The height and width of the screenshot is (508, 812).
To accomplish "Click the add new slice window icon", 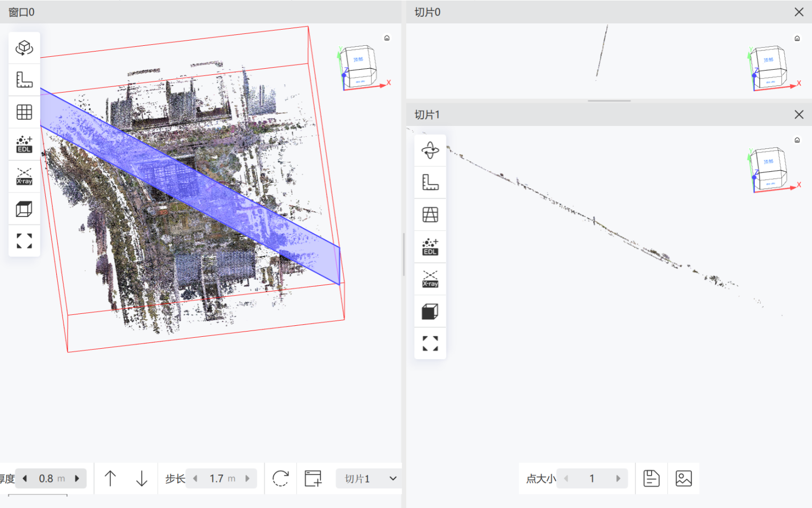I will click(313, 478).
